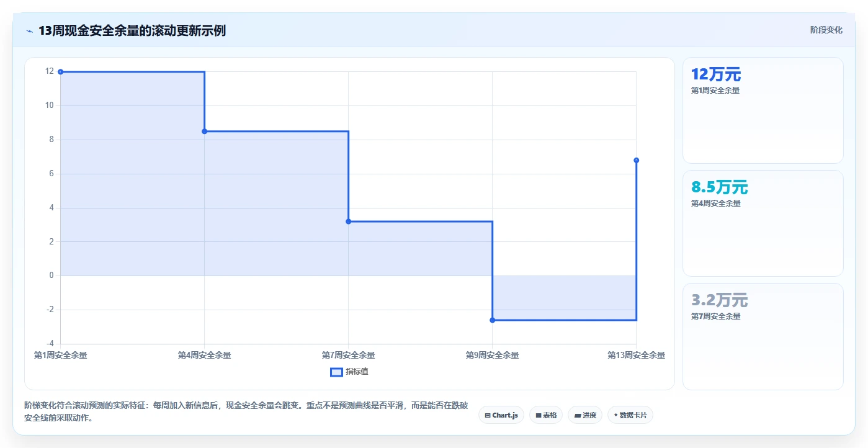Open the 12万元 stat card
Viewport: 868px width, 448px height.
point(763,110)
